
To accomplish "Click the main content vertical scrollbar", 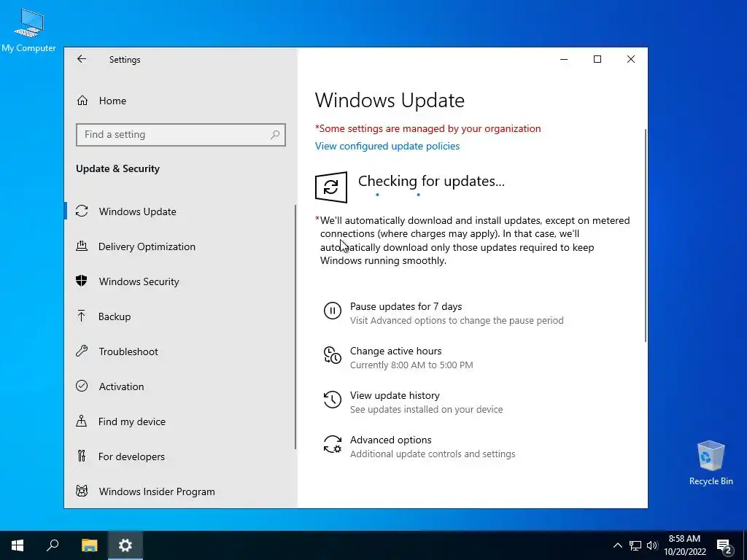I will (x=646, y=235).
